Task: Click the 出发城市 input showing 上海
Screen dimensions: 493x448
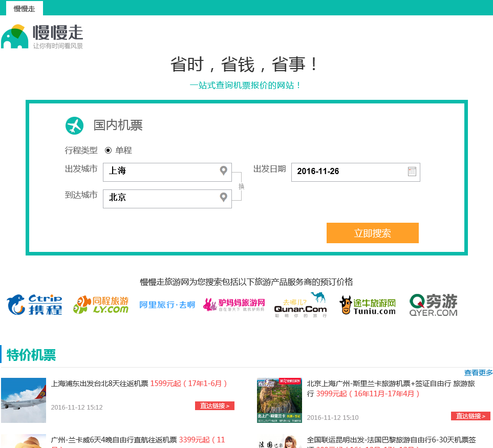Action: tap(167, 172)
